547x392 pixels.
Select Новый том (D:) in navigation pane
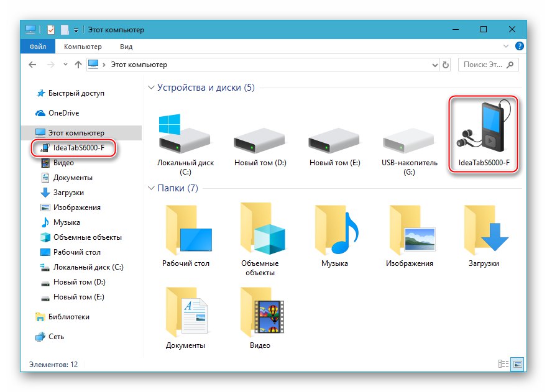(x=73, y=282)
